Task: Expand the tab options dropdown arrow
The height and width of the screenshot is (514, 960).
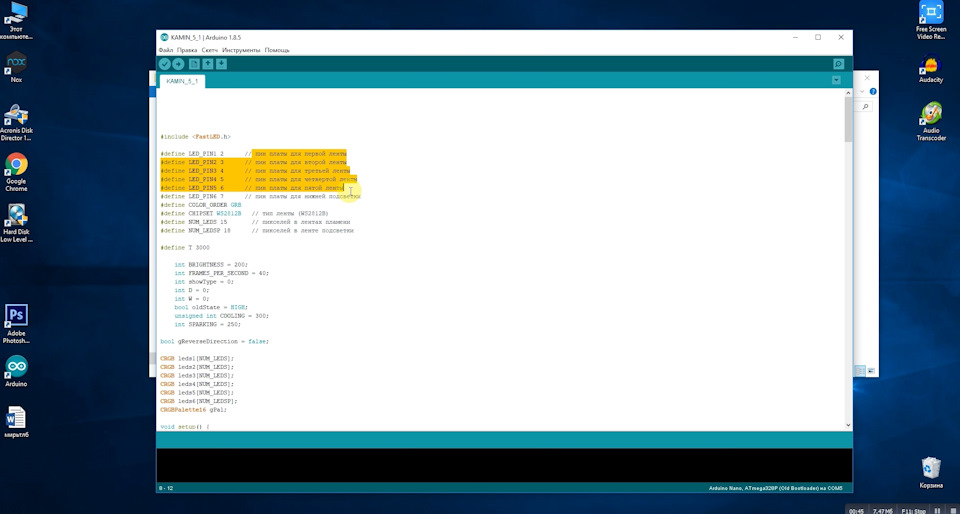Action: 836,80
